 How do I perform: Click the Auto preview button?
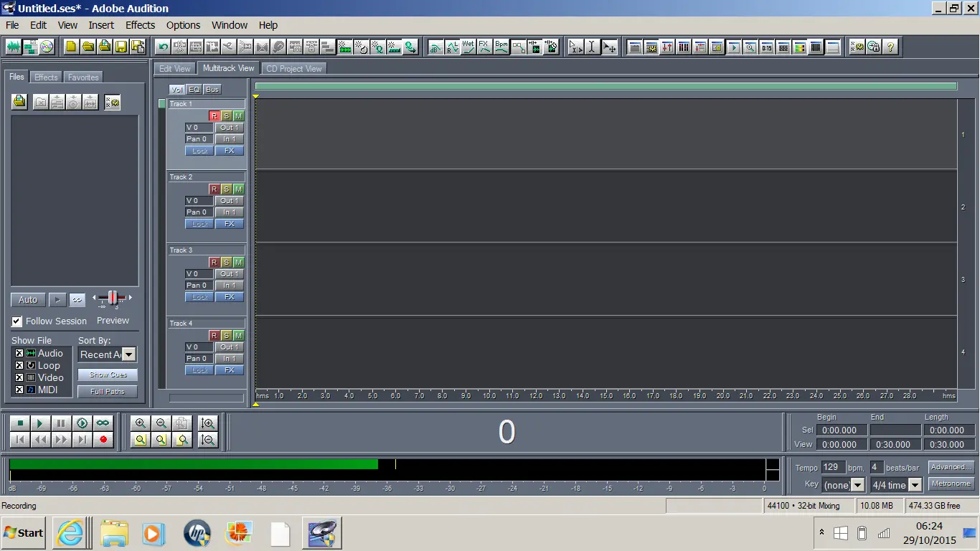(x=28, y=300)
